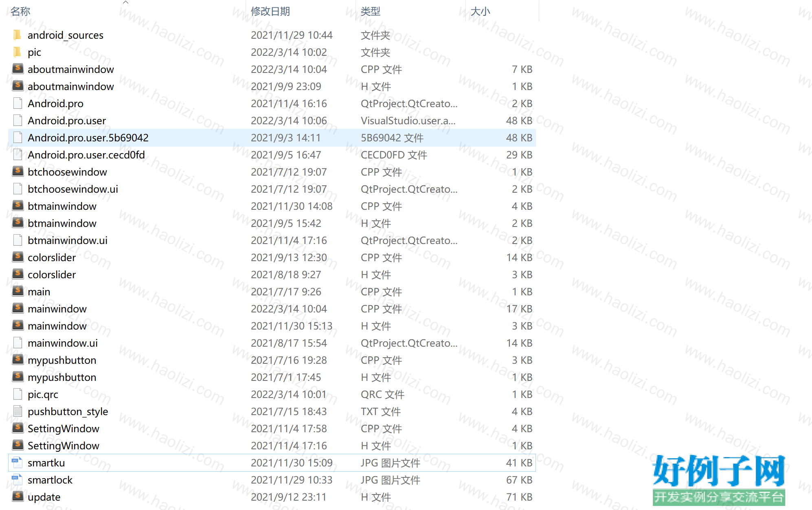Click the date 2021/9/3 14:11
This screenshot has width=812, height=510.
pyautogui.click(x=286, y=138)
